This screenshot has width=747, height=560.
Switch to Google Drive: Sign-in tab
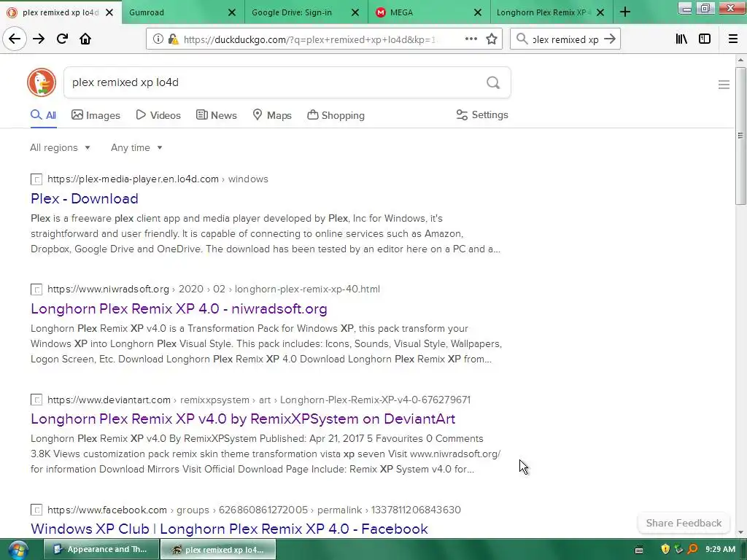tap(306, 12)
